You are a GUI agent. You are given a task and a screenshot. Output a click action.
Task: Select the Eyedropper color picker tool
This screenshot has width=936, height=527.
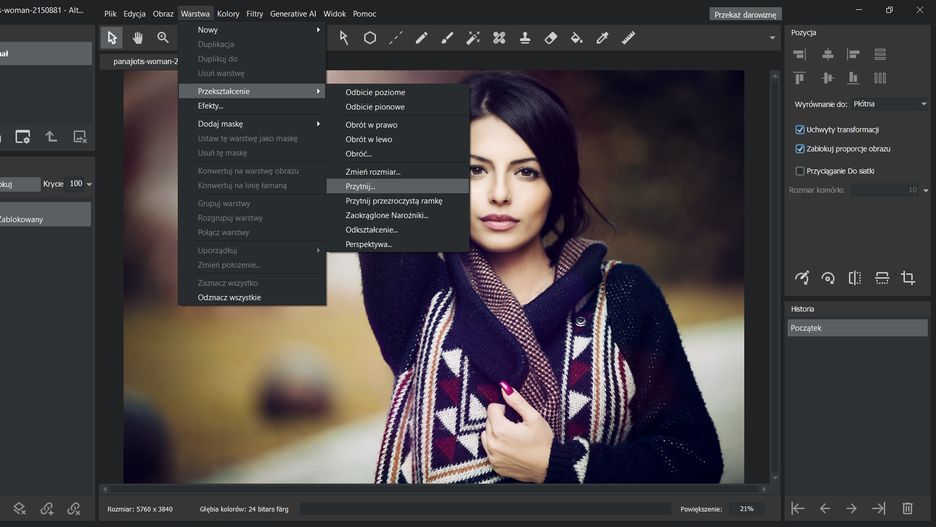pyautogui.click(x=602, y=38)
